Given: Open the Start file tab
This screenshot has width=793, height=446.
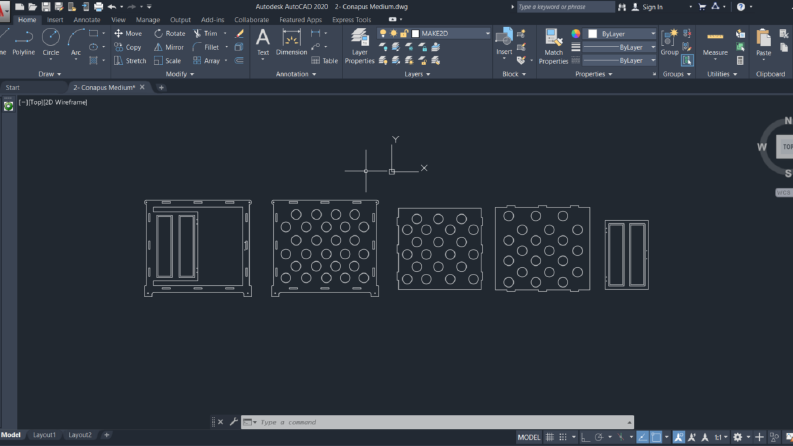Looking at the screenshot, I should coord(13,87).
